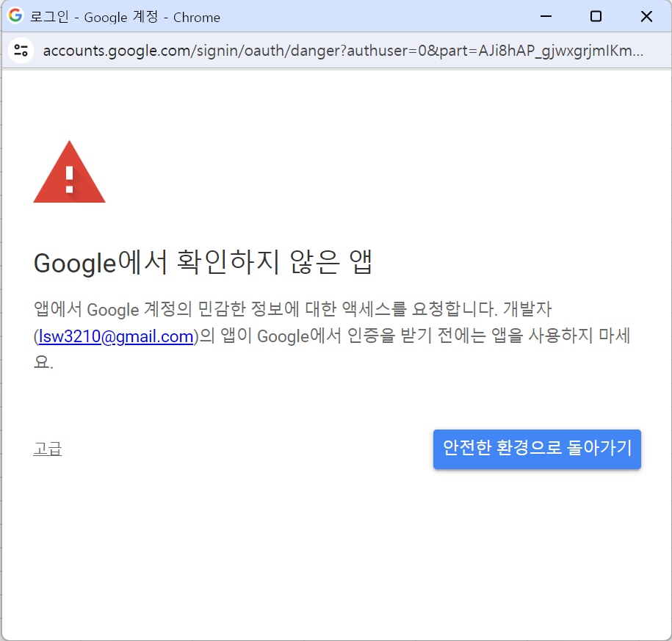
Task: Click the red warning triangle icon
Action: [70, 172]
